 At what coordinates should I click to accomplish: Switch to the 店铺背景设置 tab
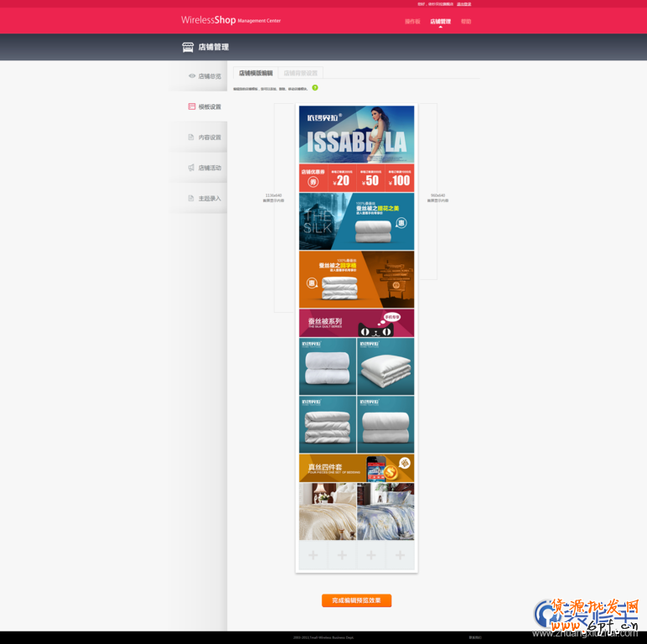click(x=300, y=73)
